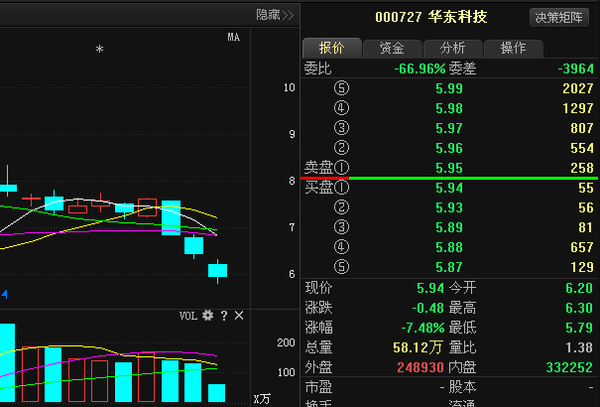Click the VOL indicator name label
600x407 pixels.
(188, 316)
